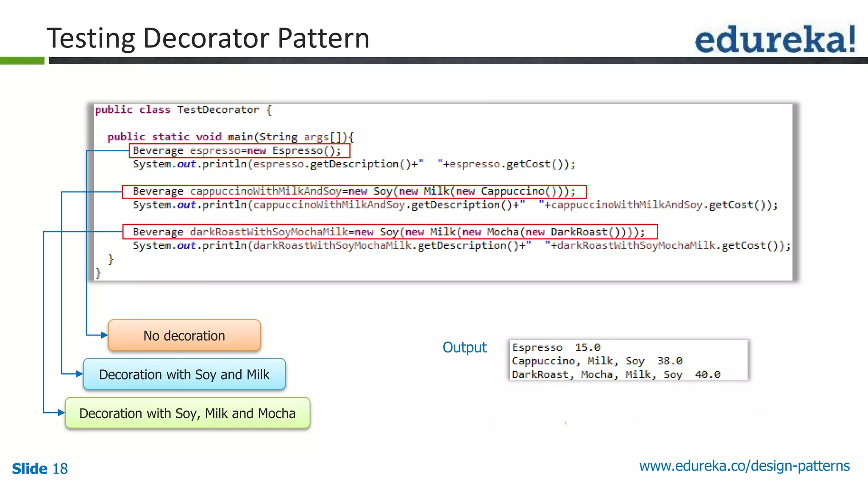Click the Decoration with Soy and Milk box
This screenshot has width=868, height=488.
pyautogui.click(x=184, y=374)
